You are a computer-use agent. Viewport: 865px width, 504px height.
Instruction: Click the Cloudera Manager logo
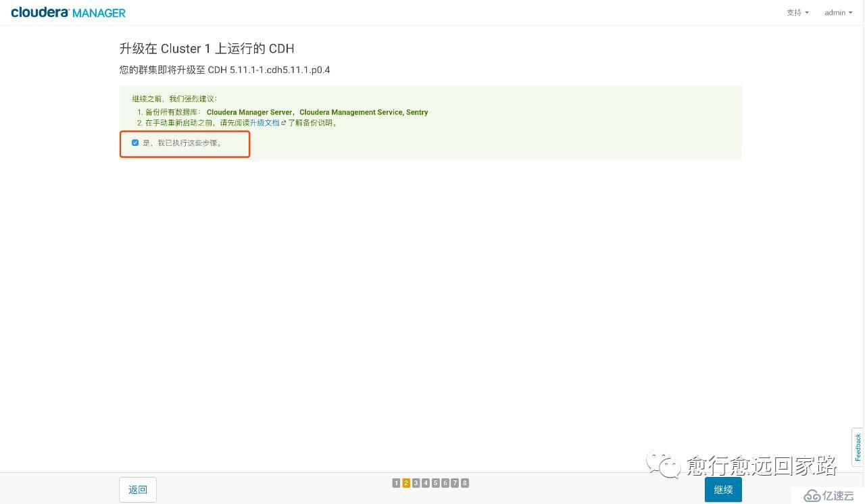click(x=68, y=12)
